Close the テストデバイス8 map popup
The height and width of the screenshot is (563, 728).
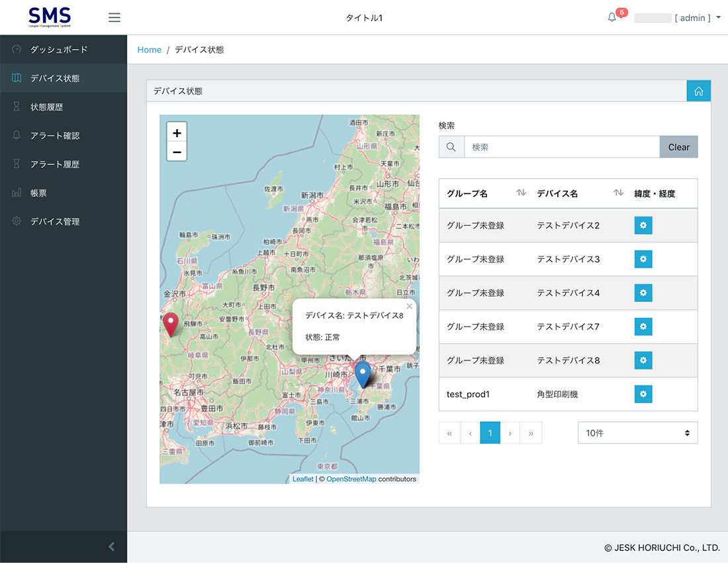click(x=410, y=306)
